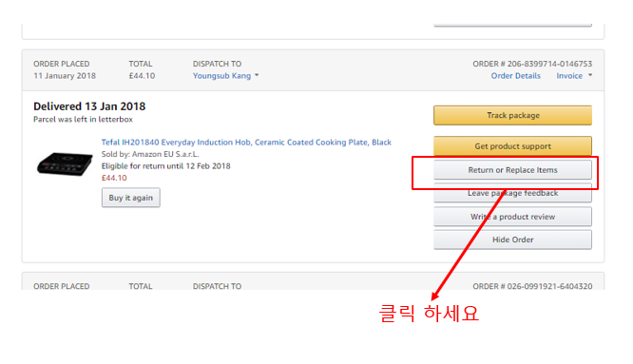
Task: Click Leave package feedback button
Action: (x=512, y=193)
